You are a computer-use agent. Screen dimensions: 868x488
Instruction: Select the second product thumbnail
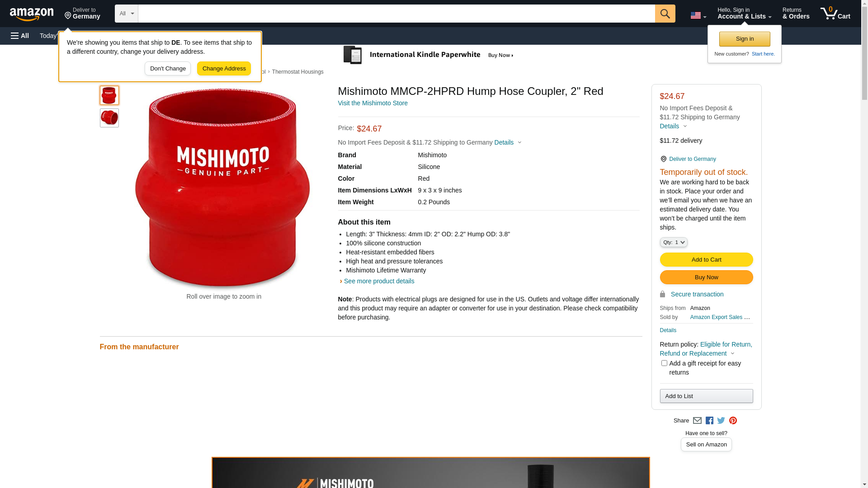(x=109, y=118)
